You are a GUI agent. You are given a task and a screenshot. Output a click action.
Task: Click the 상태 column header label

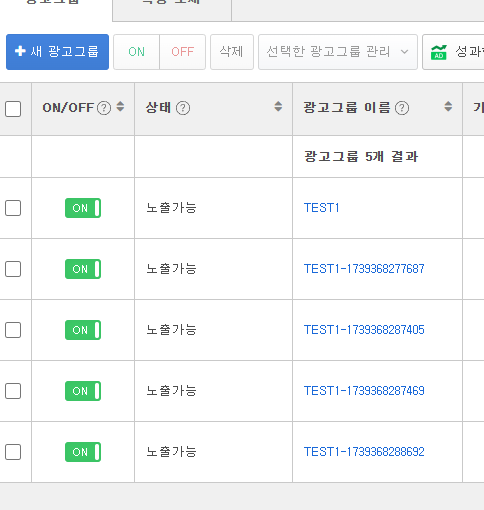[159, 108]
